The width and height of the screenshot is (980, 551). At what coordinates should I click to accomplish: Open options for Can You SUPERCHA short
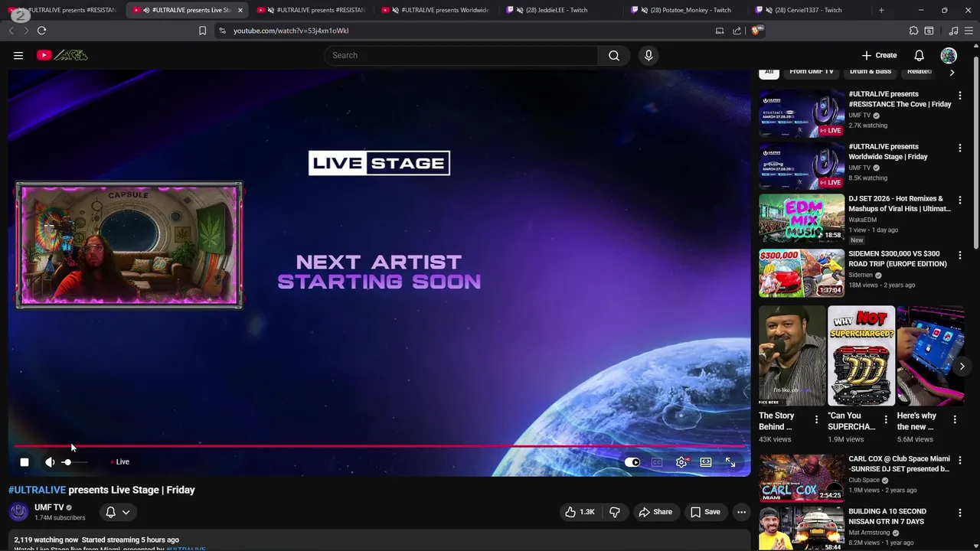[x=886, y=419]
